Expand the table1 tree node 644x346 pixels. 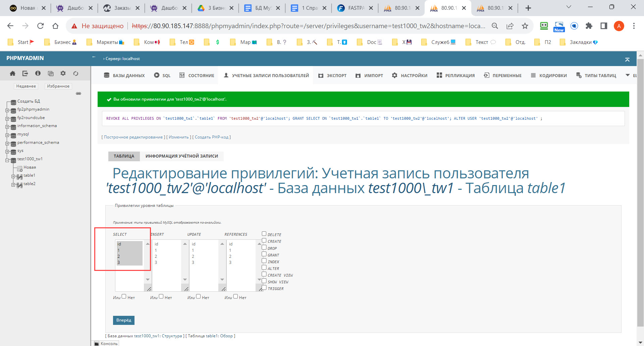(13, 176)
